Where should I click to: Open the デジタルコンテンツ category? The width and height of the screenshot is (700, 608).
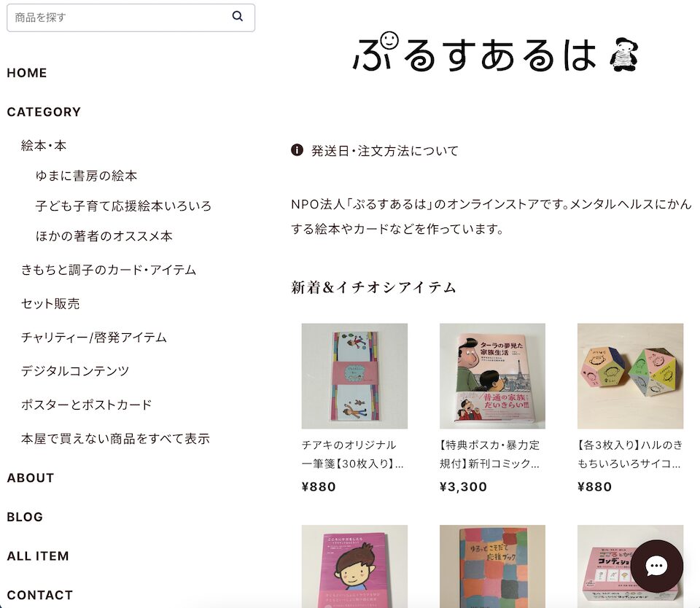click(75, 371)
